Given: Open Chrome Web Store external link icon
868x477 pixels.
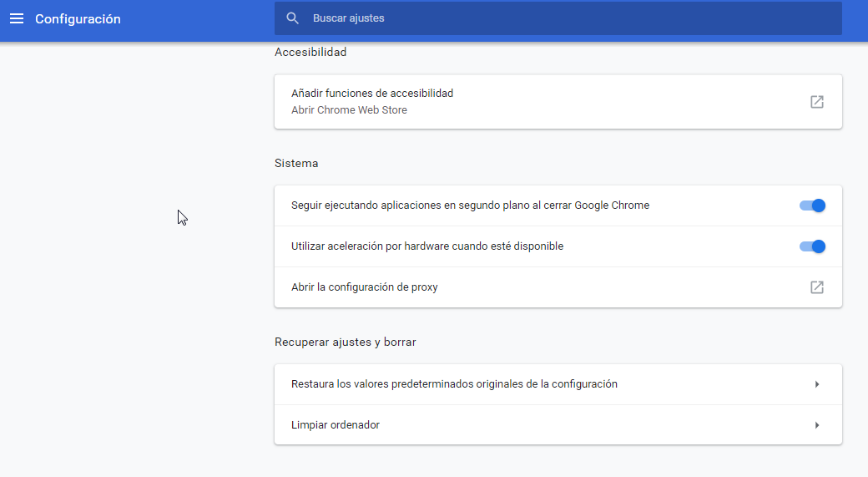Looking at the screenshot, I should pos(816,102).
